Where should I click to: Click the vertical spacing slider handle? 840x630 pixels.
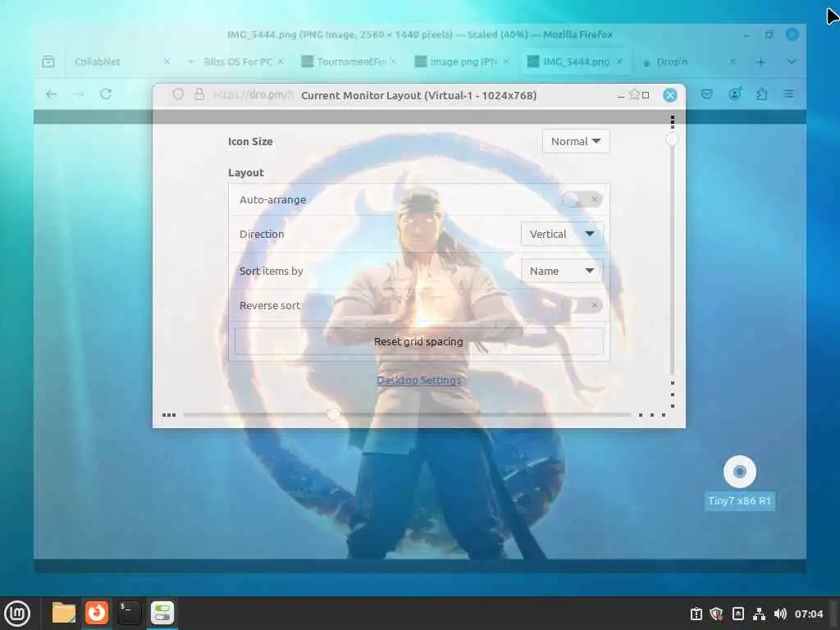coord(672,139)
